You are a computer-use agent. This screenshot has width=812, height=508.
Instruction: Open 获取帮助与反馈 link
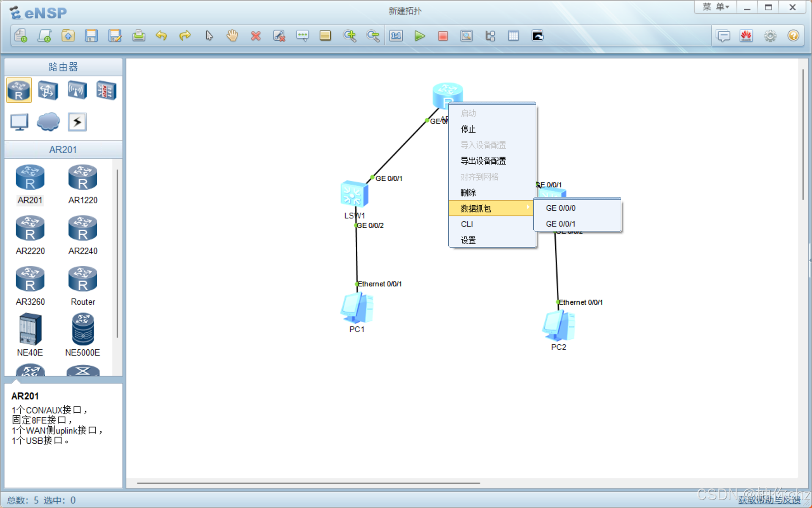coord(769,500)
